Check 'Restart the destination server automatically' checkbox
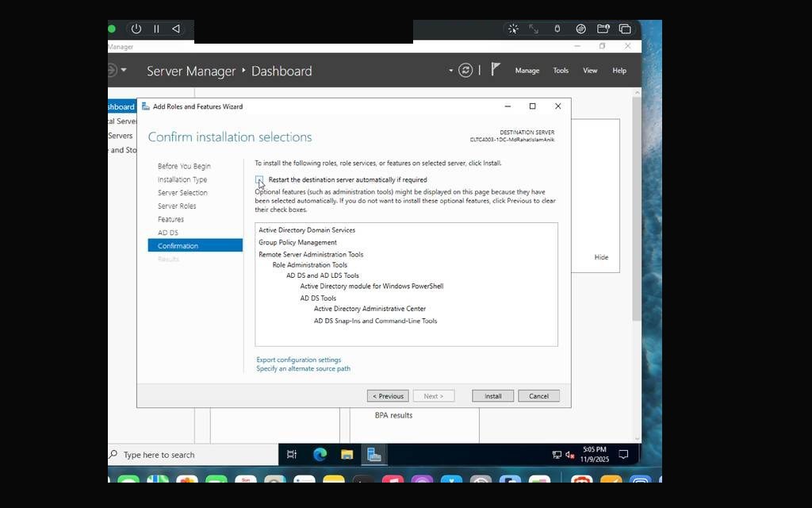Viewport: 812px width, 508px height. tap(259, 179)
